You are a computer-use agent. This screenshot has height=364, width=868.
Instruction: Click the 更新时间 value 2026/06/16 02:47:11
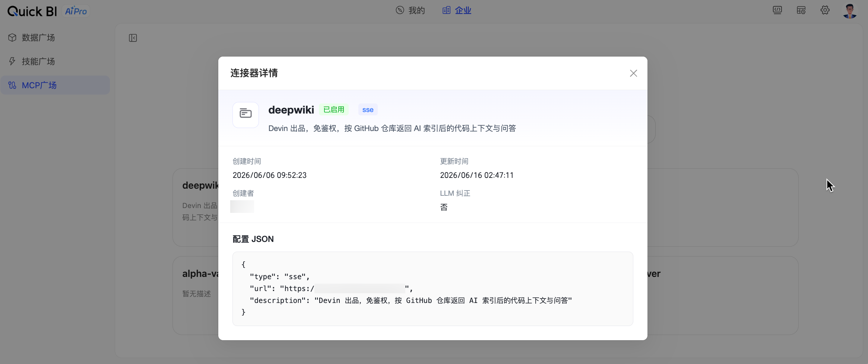coord(477,175)
